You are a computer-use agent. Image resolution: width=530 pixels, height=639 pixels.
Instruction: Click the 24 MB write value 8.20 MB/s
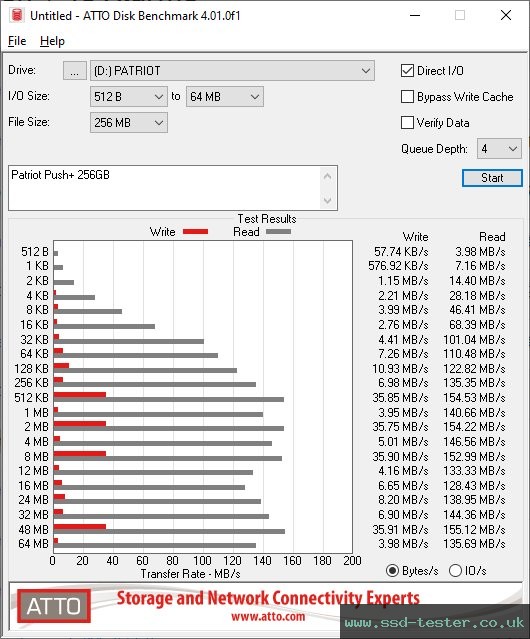[x=403, y=500]
